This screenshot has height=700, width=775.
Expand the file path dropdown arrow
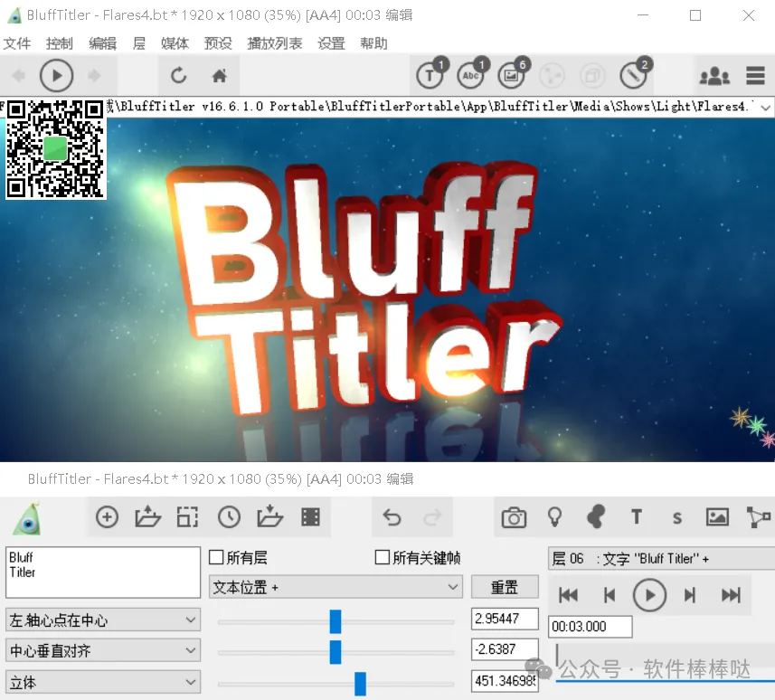(766, 108)
